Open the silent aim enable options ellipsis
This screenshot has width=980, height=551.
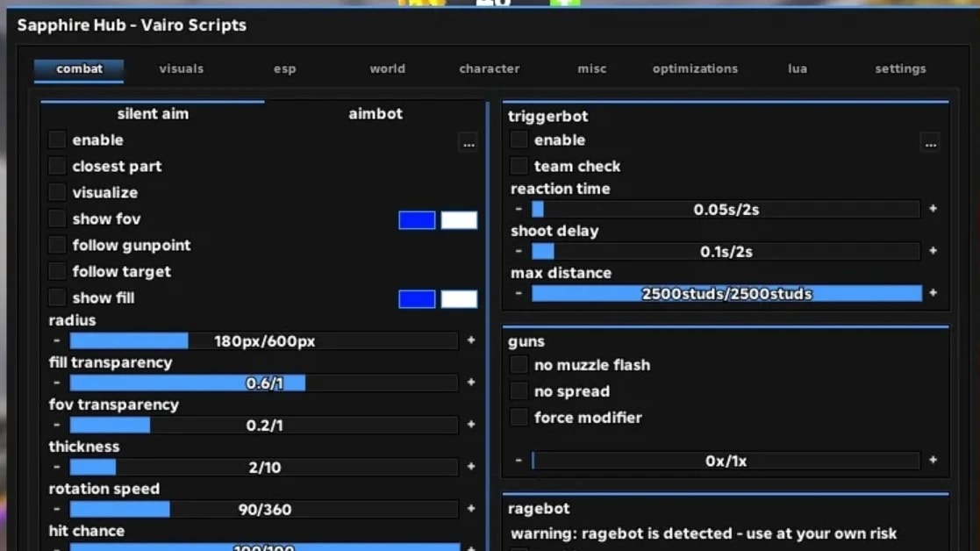pyautogui.click(x=469, y=143)
